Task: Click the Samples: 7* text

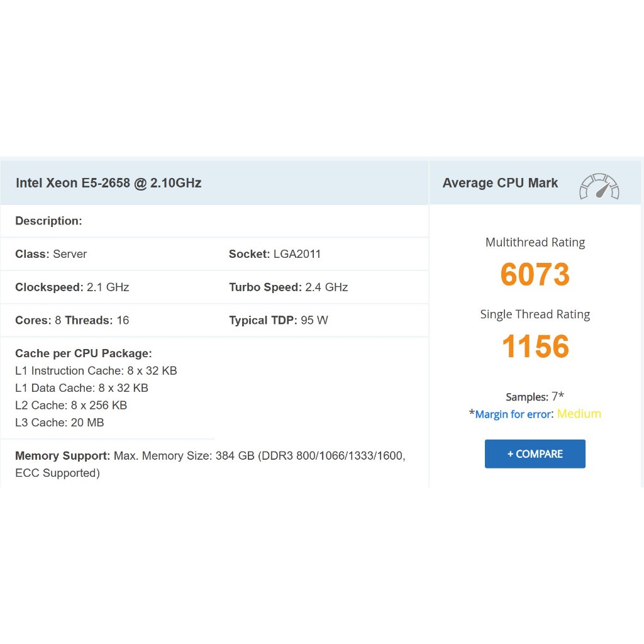Action: 535,397
